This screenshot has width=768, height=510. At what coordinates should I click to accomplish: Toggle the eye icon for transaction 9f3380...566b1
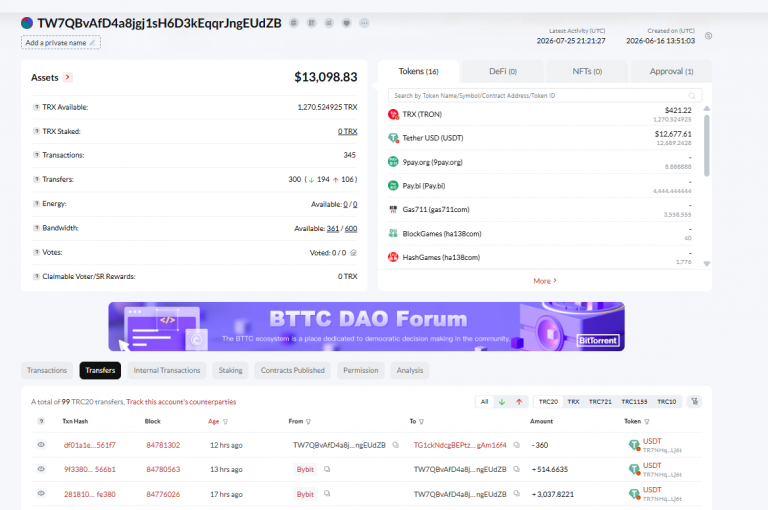point(41,469)
